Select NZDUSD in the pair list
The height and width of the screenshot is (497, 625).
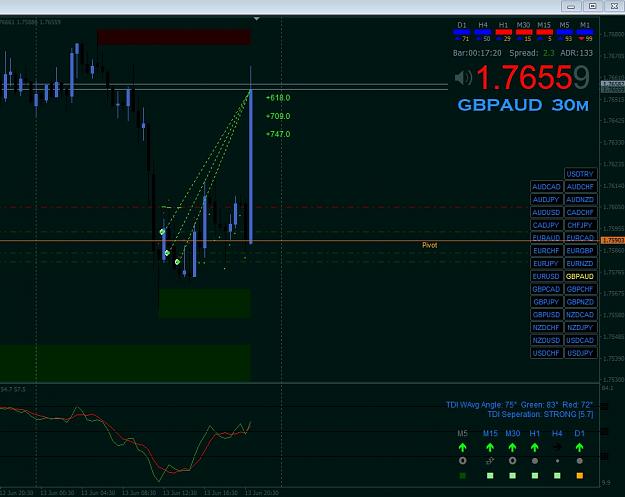click(x=546, y=340)
